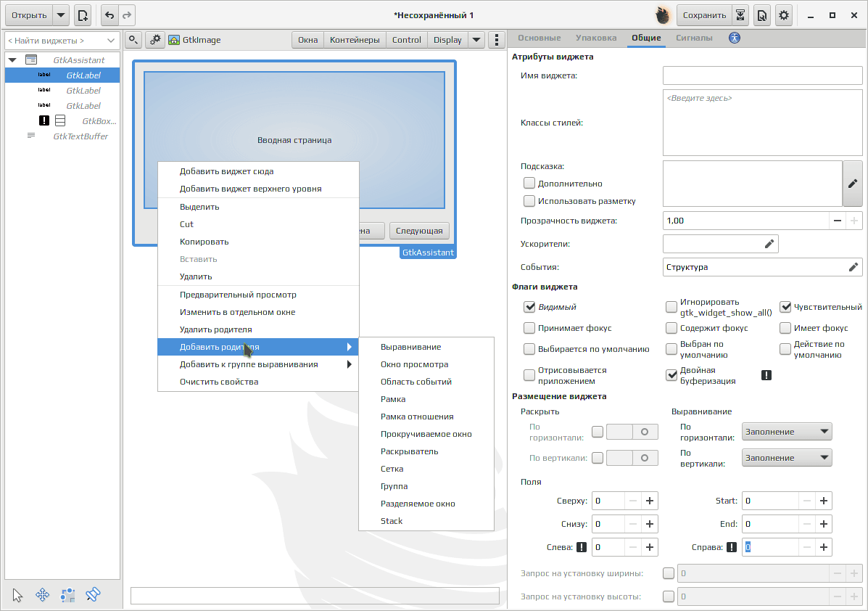Click the undo arrow icon
The image size is (868, 611).
click(109, 15)
